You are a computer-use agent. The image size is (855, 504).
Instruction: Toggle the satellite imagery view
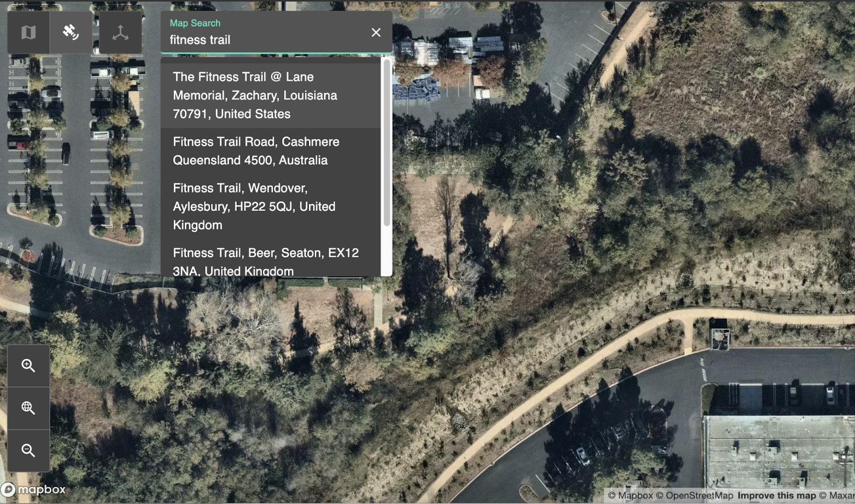(x=71, y=33)
